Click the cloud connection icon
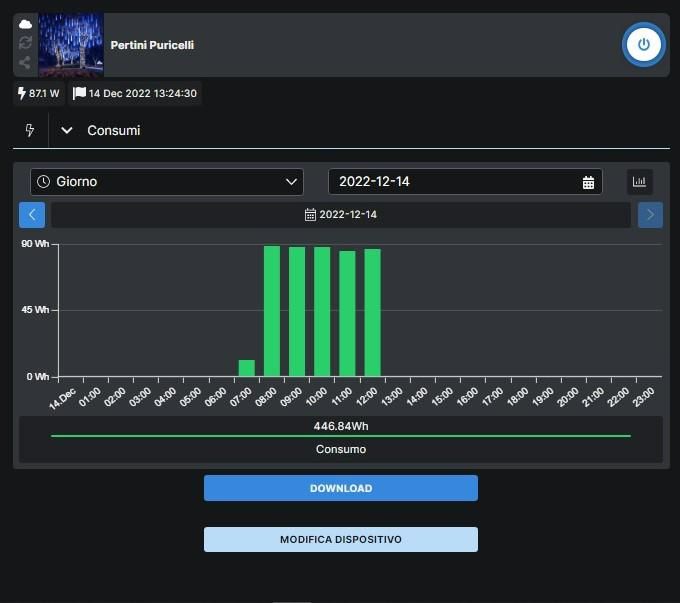This screenshot has height=603, width=680. pos(25,24)
